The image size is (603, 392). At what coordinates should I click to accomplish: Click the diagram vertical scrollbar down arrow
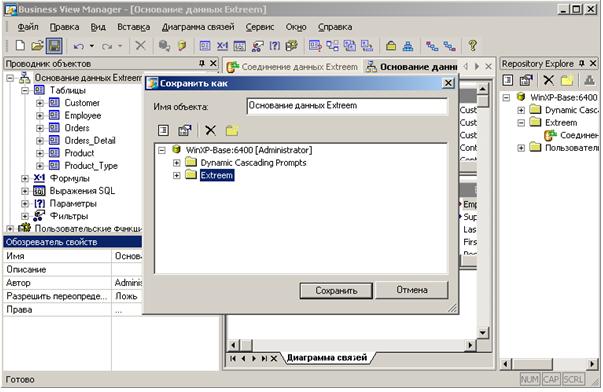[x=483, y=333]
